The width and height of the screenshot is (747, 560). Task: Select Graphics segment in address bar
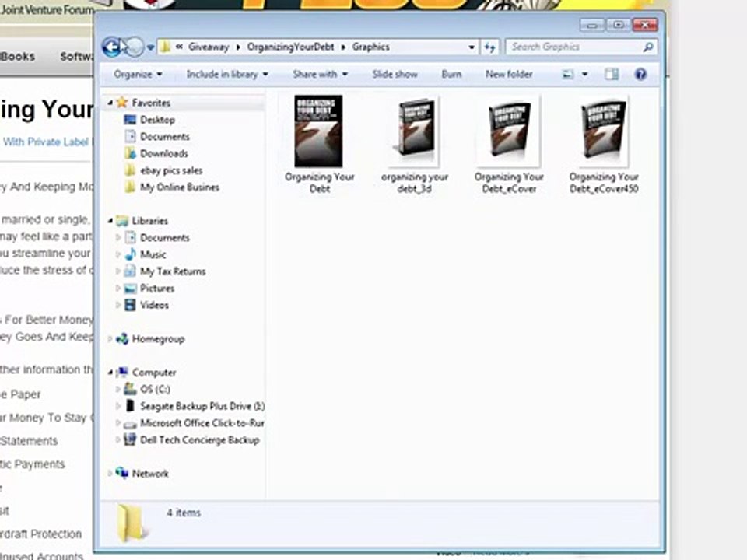coord(370,47)
